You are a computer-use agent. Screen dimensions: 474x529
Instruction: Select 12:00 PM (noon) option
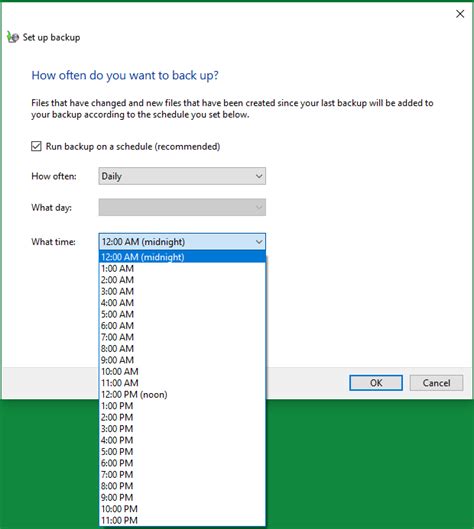[182, 395]
